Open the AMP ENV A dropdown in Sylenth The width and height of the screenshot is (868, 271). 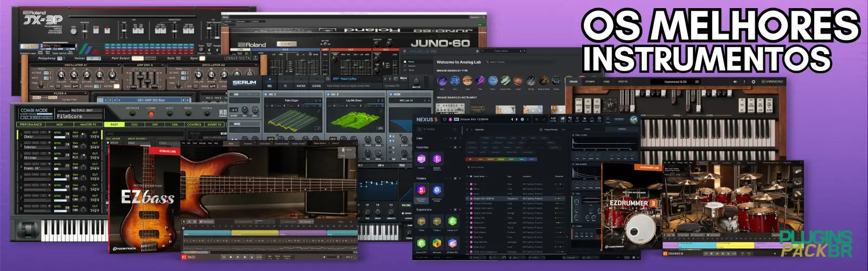tap(162, 65)
